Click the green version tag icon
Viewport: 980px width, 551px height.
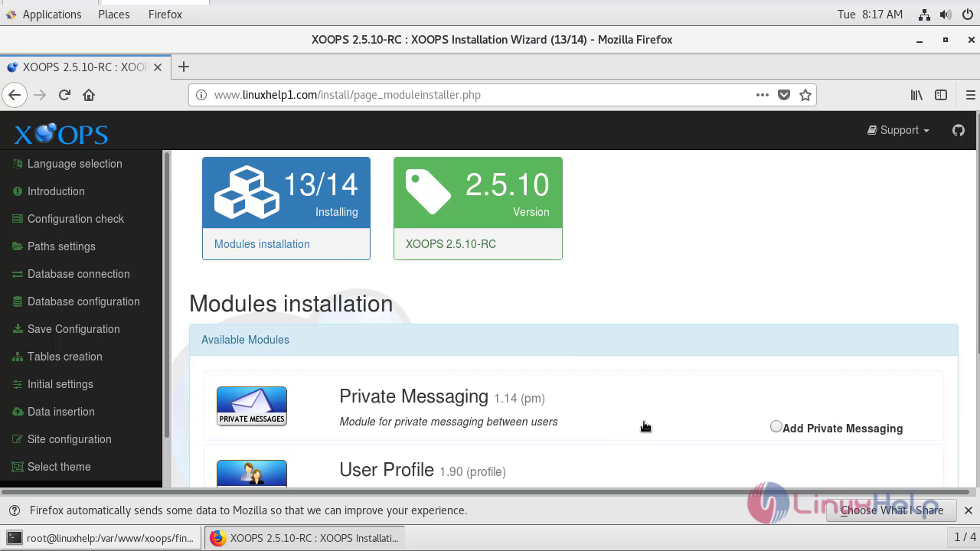click(428, 192)
